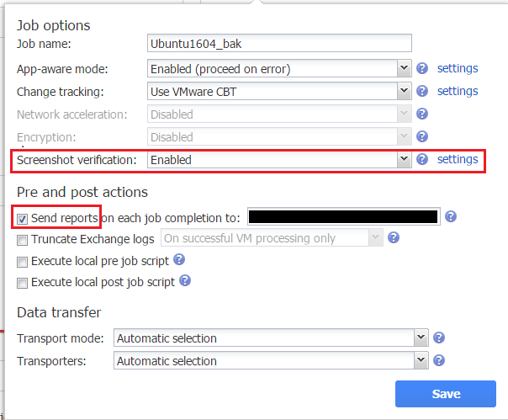Open the Screenshot verification dropdown
This screenshot has width=508, height=420.
point(404,159)
